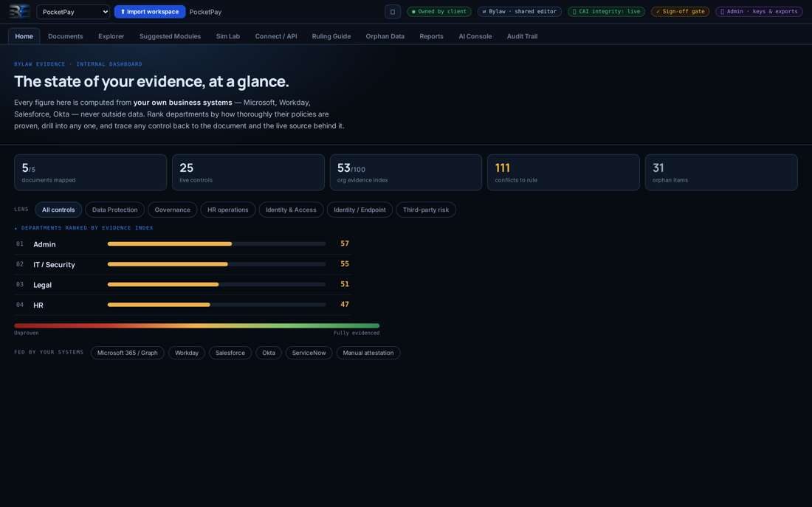Click the HR department row name

point(38,305)
